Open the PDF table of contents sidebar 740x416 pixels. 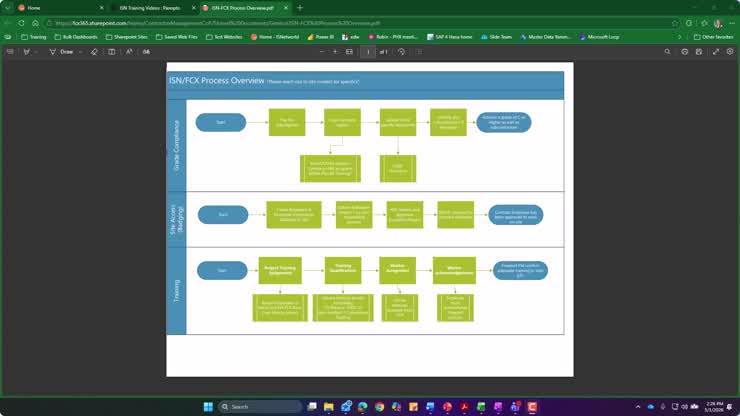click(10, 52)
